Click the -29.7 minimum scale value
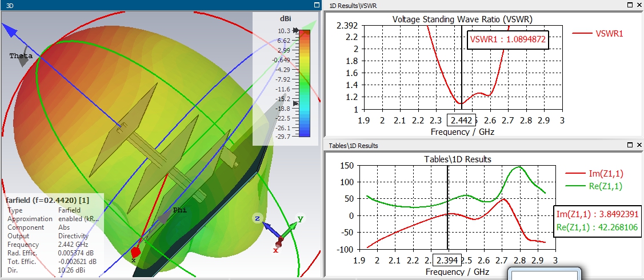The image size is (644, 280). pyautogui.click(x=283, y=137)
